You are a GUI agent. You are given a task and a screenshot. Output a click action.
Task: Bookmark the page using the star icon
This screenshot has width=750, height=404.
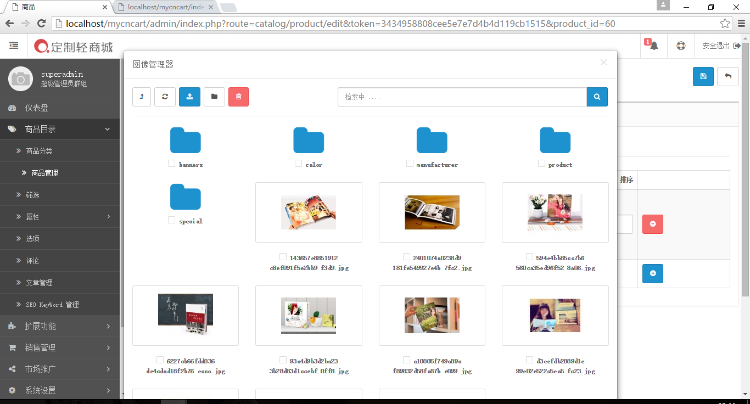pyautogui.click(x=725, y=23)
